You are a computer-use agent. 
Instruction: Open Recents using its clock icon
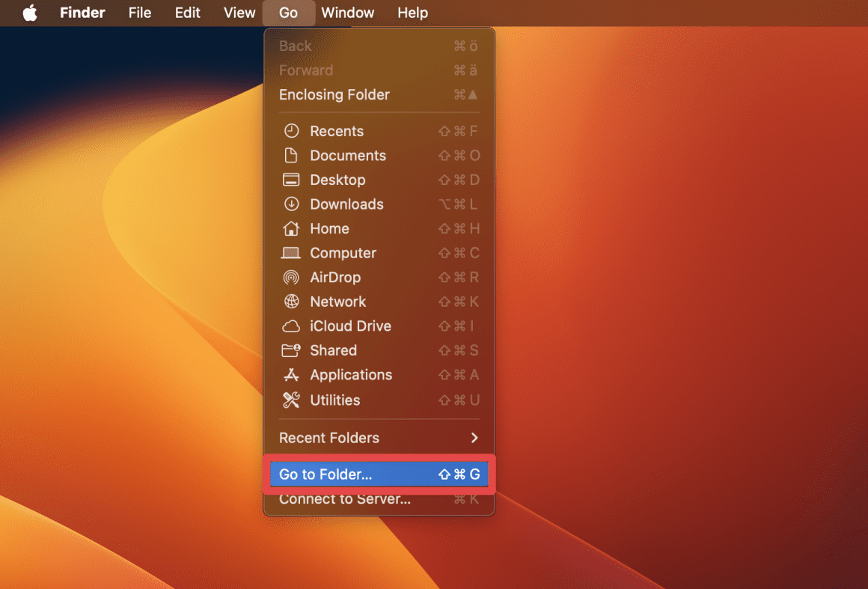tap(292, 130)
